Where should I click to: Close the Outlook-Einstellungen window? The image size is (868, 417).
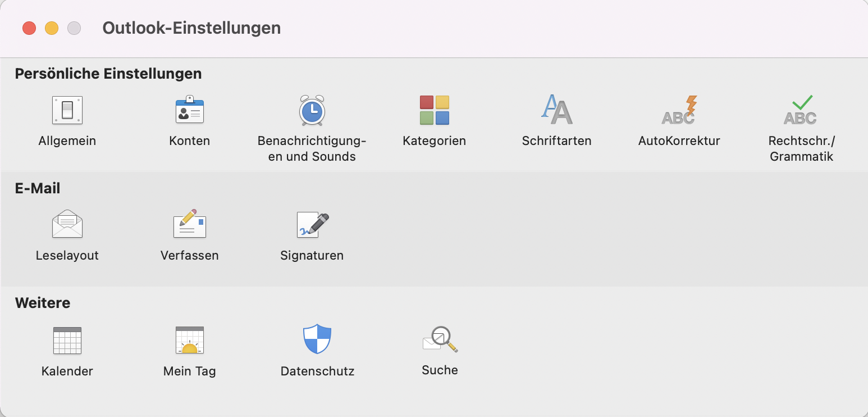(x=29, y=28)
